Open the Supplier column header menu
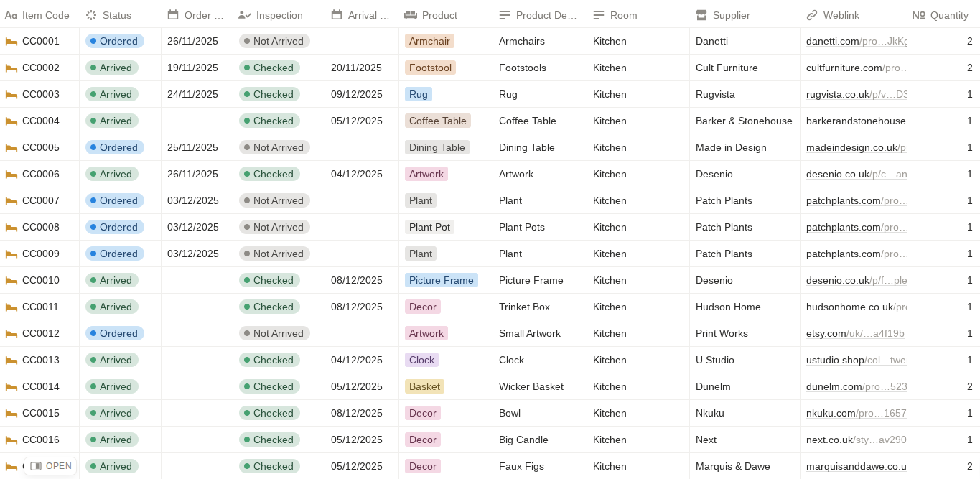The height and width of the screenshot is (479, 980). tap(731, 14)
